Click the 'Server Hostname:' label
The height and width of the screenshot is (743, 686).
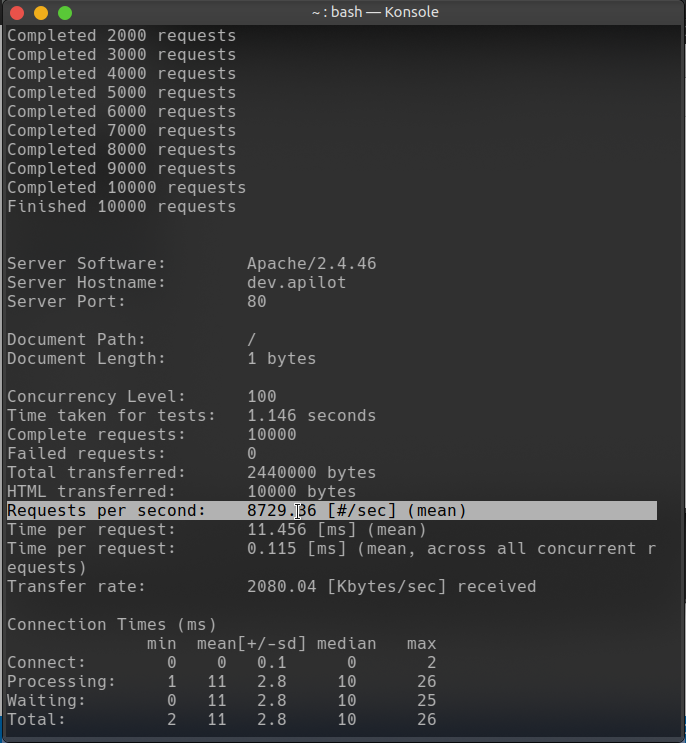86,283
